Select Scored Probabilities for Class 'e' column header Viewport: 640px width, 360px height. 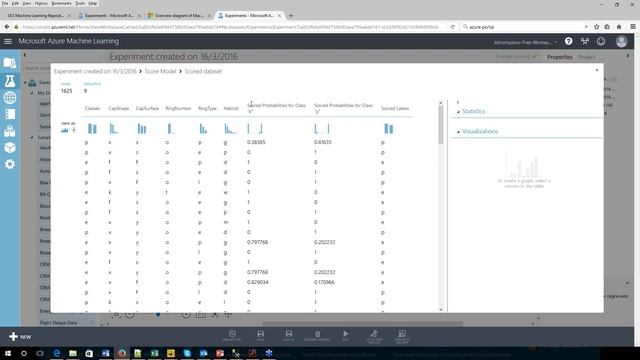(276, 108)
